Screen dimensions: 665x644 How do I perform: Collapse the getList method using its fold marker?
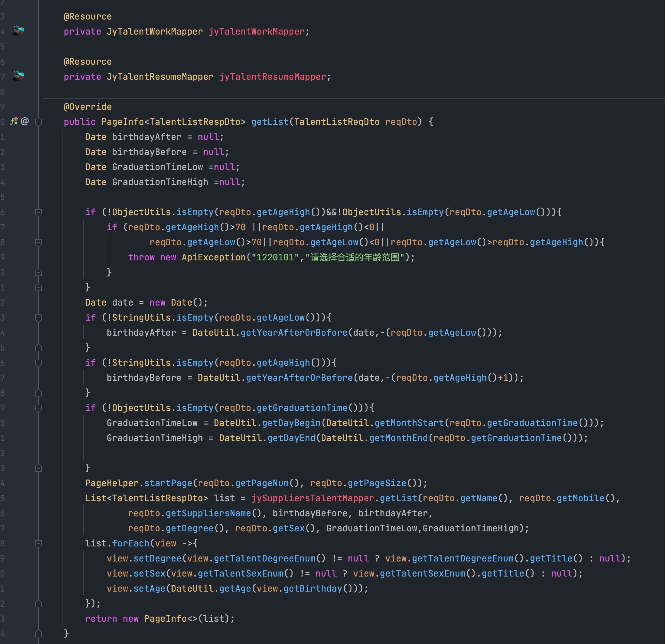pyautogui.click(x=39, y=122)
